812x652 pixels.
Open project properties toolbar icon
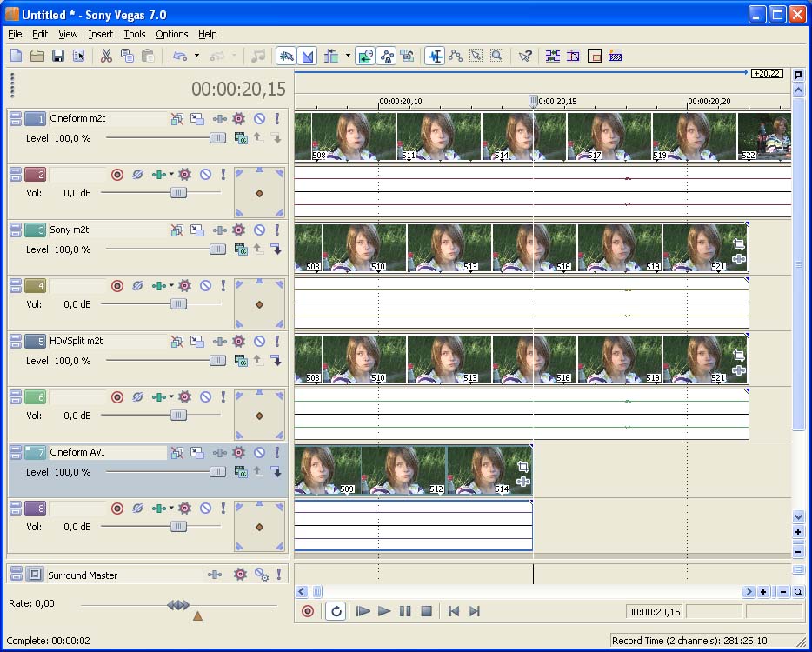click(79, 56)
